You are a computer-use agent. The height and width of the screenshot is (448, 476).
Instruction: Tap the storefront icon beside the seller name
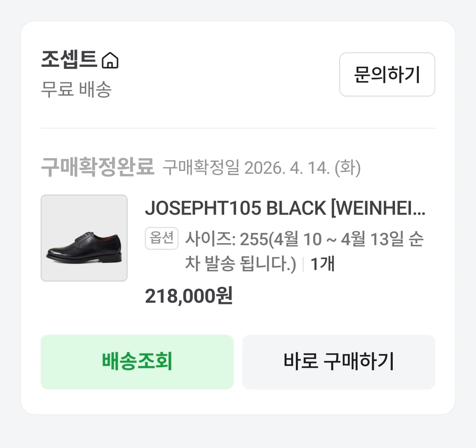pyautogui.click(x=111, y=61)
